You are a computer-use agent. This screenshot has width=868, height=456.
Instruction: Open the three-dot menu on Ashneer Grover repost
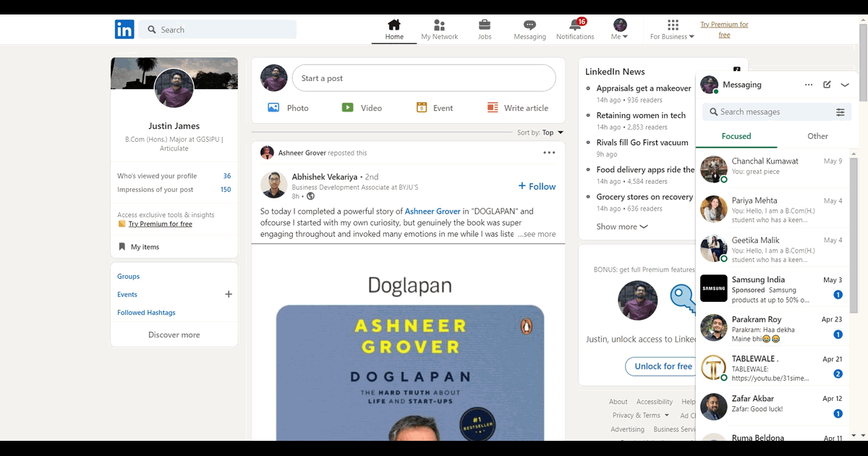coord(549,153)
